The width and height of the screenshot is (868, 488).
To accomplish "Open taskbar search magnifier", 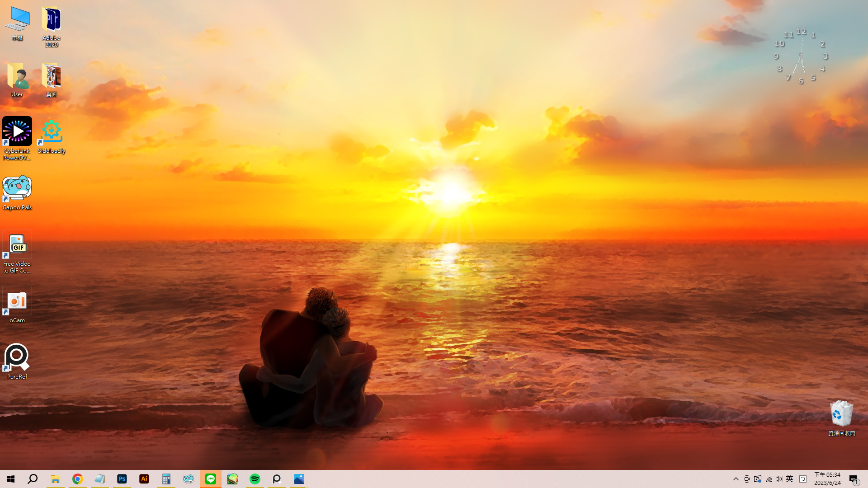I will 33,479.
